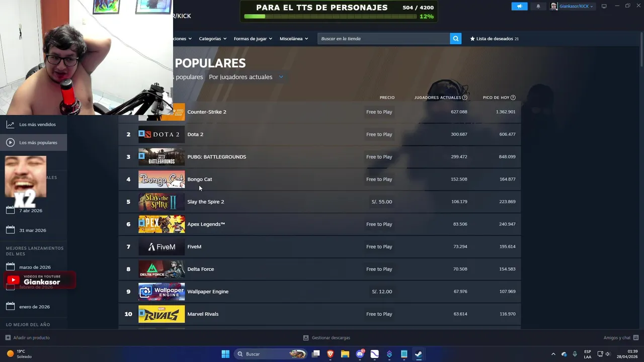Focus the 'Buscar en la tienda' field
644x362 pixels.
pyautogui.click(x=383, y=39)
